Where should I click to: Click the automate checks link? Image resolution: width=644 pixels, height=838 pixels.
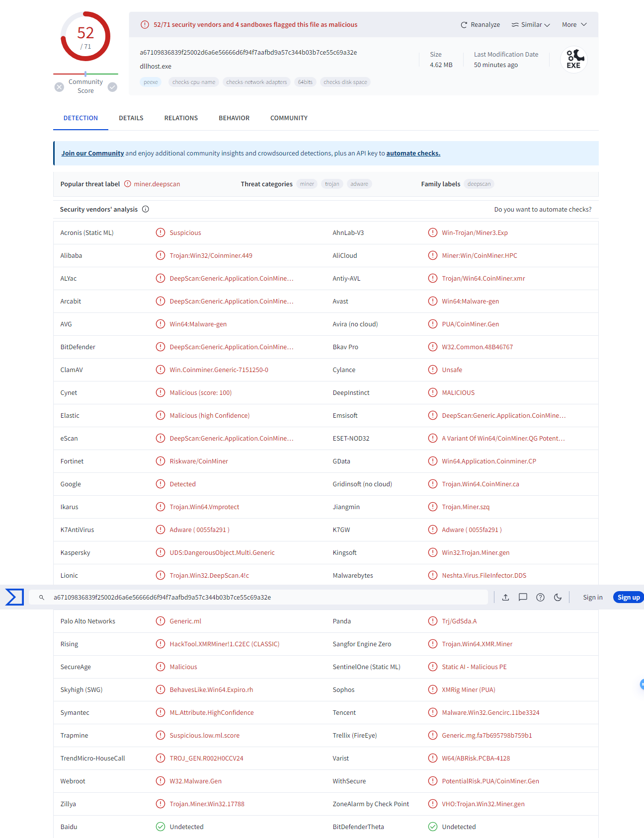413,153
